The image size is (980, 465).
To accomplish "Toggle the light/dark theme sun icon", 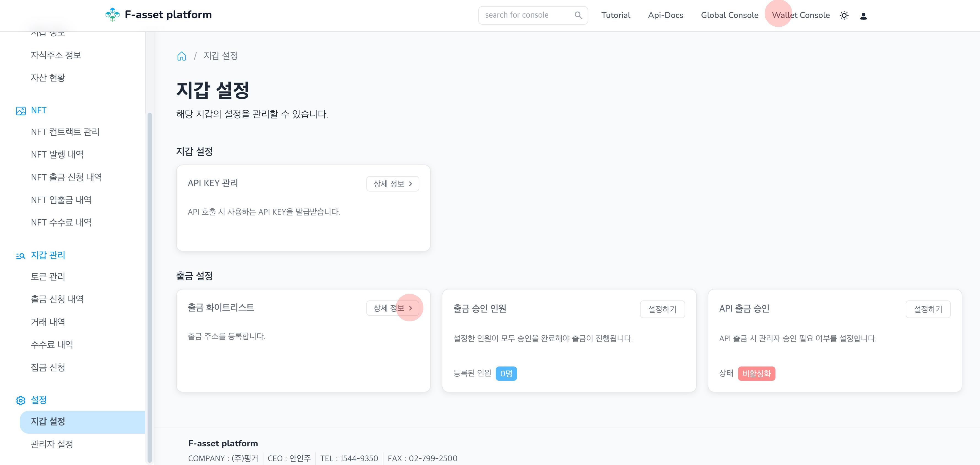I will click(x=844, y=16).
